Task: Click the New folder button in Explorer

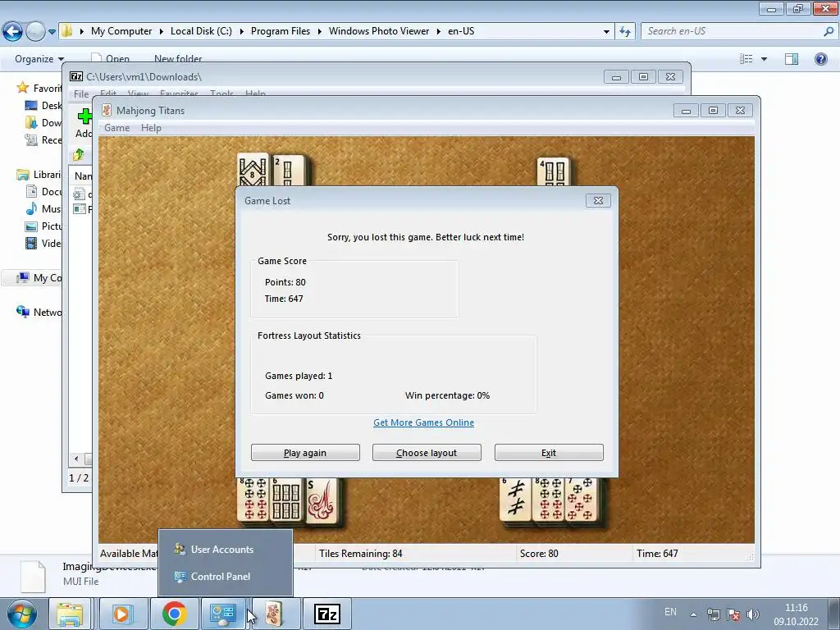Action: click(x=178, y=59)
